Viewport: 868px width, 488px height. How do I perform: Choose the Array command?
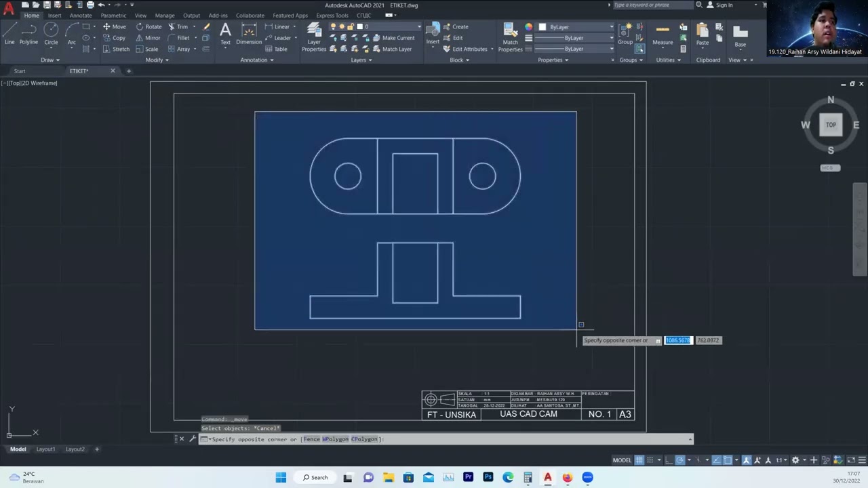(x=178, y=49)
